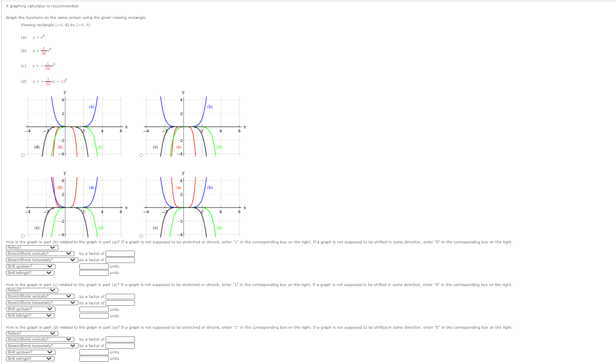Click shift up/down units input for part (b)
This screenshot has width=616, height=364.
(94, 266)
